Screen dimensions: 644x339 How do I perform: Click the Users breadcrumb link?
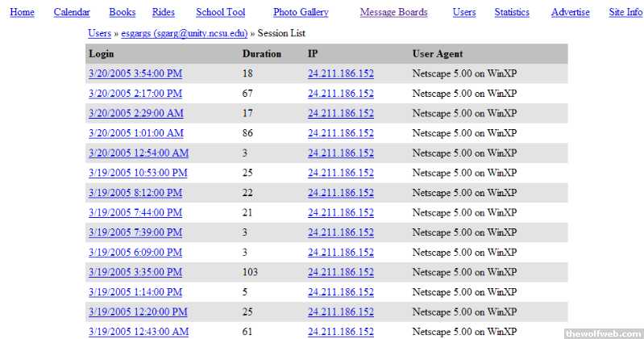[x=100, y=33]
